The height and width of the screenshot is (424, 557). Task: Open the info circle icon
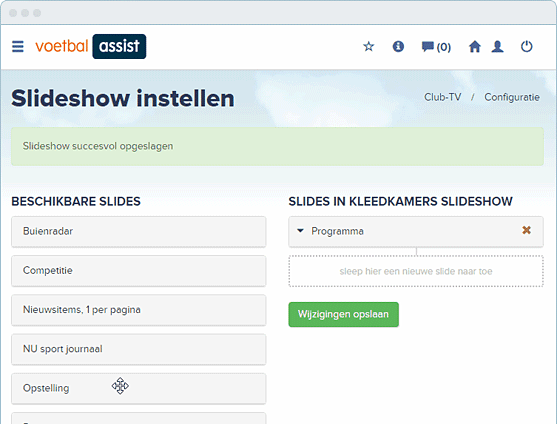click(398, 47)
